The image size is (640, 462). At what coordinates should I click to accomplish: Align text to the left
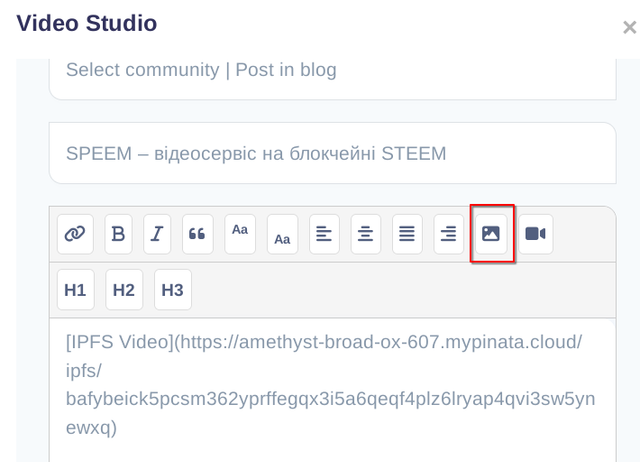tap(324, 234)
